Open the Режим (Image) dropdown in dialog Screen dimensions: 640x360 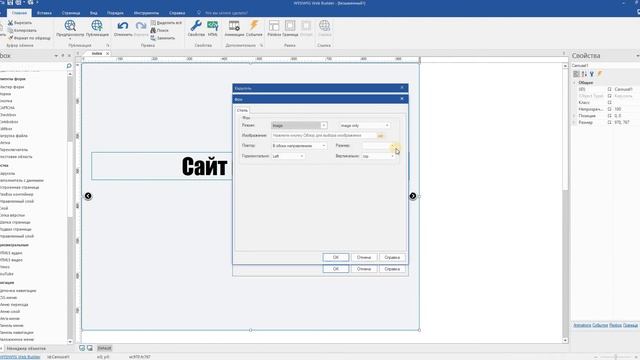click(299, 125)
